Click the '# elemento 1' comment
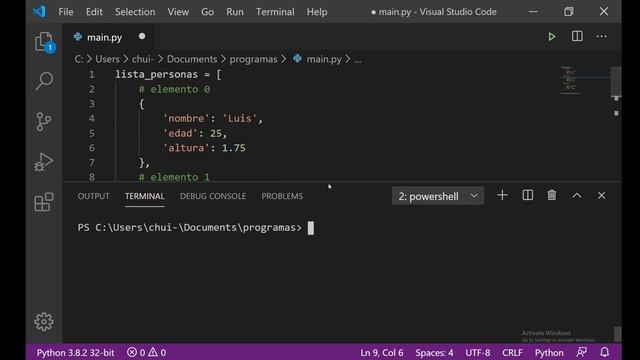 [x=174, y=177]
